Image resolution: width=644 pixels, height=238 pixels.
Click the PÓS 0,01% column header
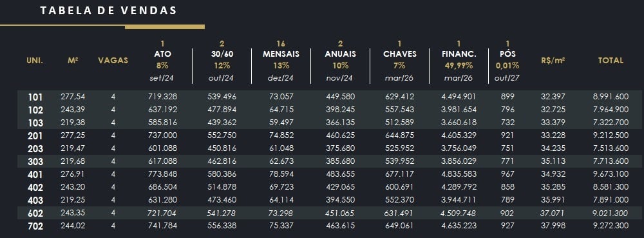click(507, 61)
